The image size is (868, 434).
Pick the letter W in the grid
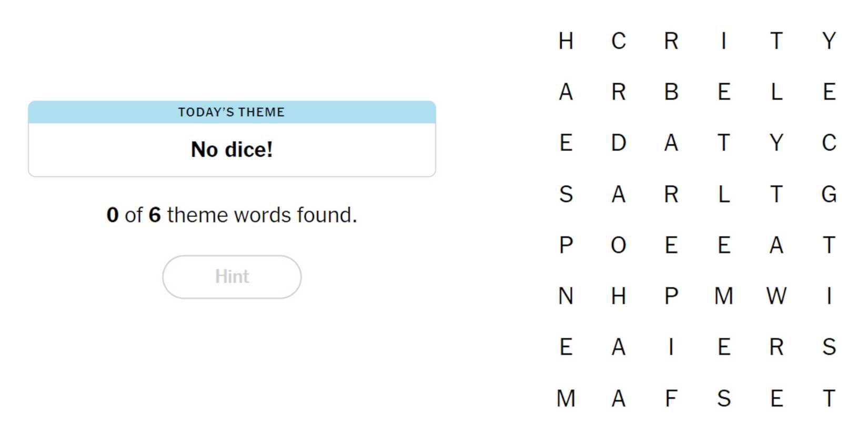(x=776, y=296)
